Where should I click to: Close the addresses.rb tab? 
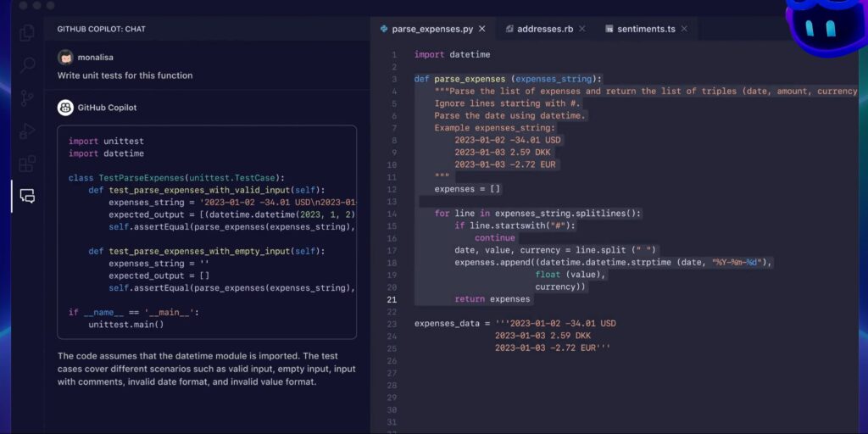pyautogui.click(x=581, y=29)
